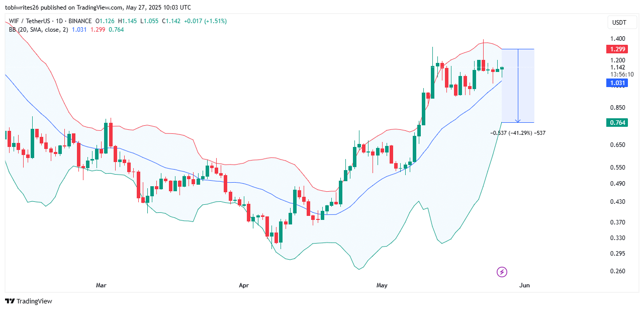Click the red 1.299 upper band price tag
Viewport: 644px width, 310px height.
[617, 49]
